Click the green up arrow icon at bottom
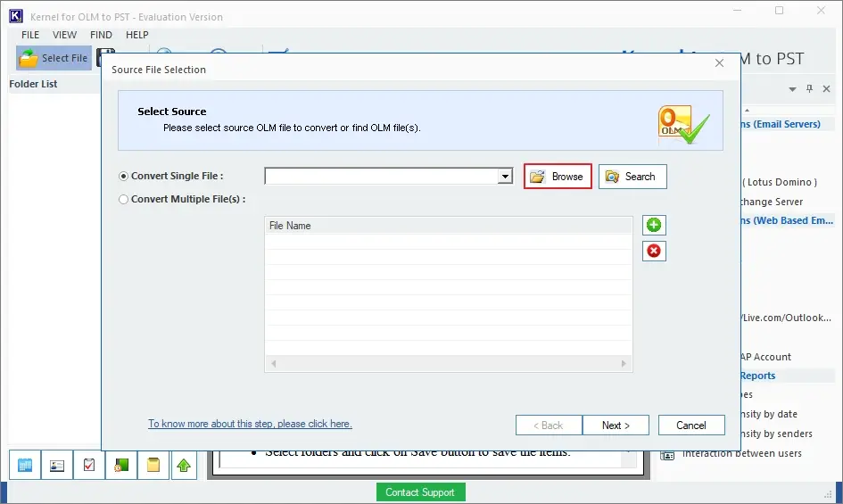Viewport: 843px width, 504px height. click(184, 465)
